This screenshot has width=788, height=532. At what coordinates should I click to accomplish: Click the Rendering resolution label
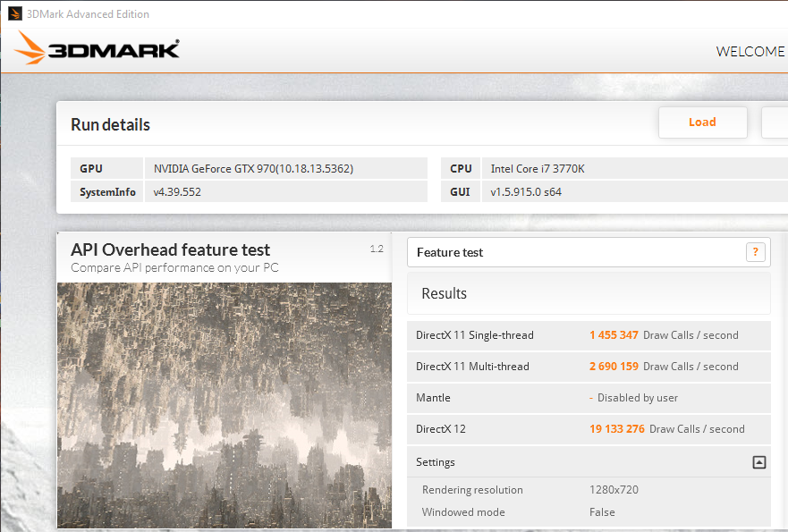pos(472,489)
